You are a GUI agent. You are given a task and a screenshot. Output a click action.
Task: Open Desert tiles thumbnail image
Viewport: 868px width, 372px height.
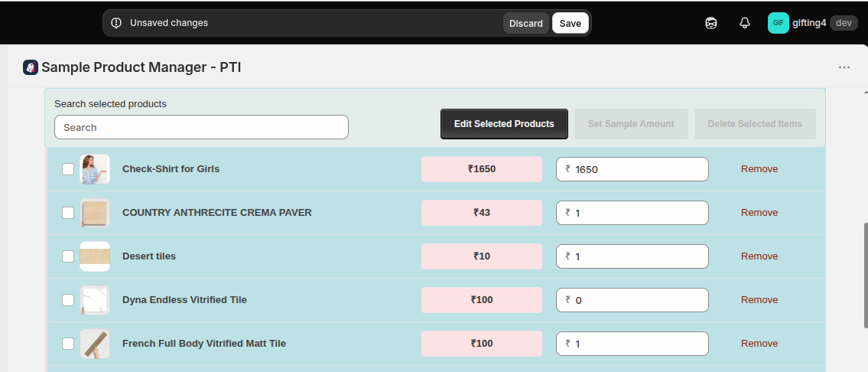point(95,256)
